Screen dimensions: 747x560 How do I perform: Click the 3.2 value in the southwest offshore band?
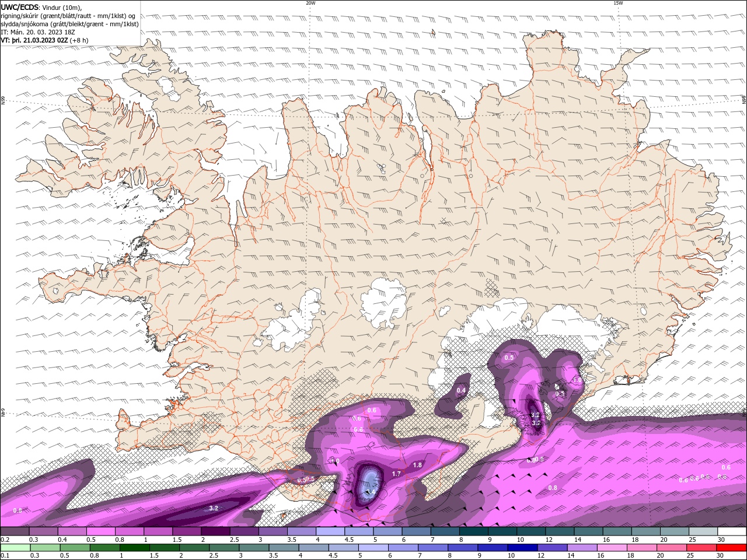pyautogui.click(x=214, y=508)
